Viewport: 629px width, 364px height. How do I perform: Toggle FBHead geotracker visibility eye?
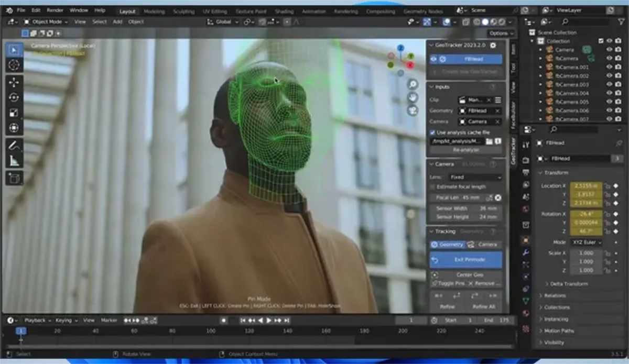click(433, 59)
